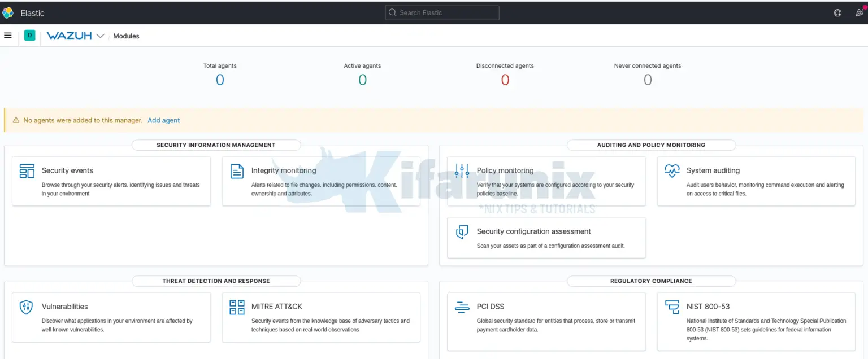Click the red Disconnected agents counter

[x=505, y=80]
